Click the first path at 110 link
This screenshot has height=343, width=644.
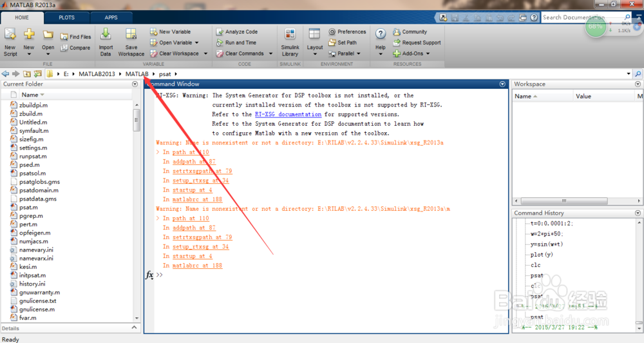click(191, 152)
